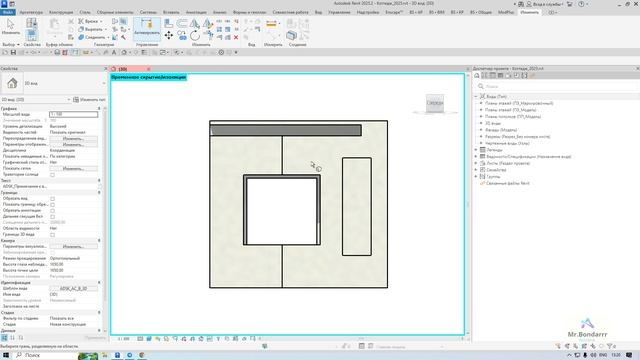
Task: Toggle the Показать границу обрезки checkbox
Action: 52,205
